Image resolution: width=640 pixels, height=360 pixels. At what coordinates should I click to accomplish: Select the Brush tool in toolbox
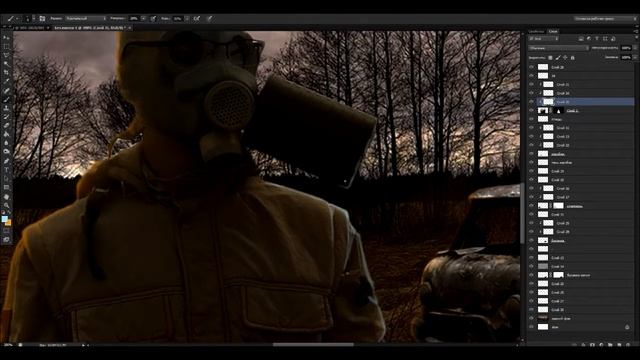(6, 99)
